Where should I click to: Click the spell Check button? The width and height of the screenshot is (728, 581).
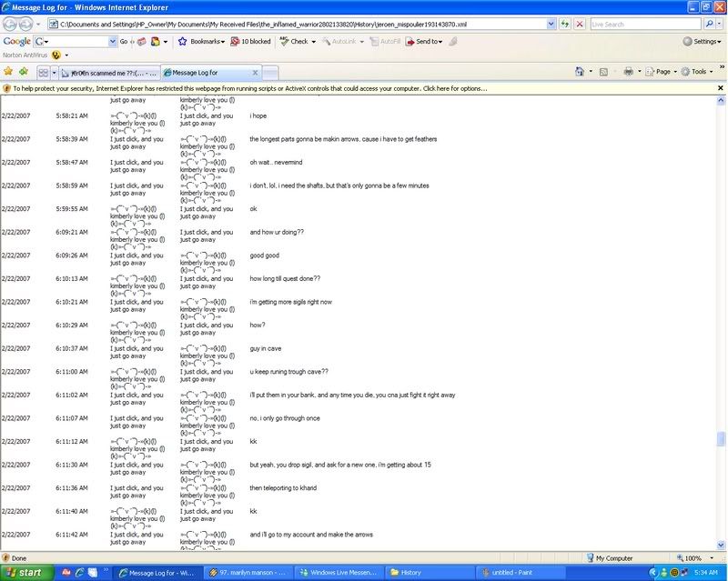coord(294,41)
